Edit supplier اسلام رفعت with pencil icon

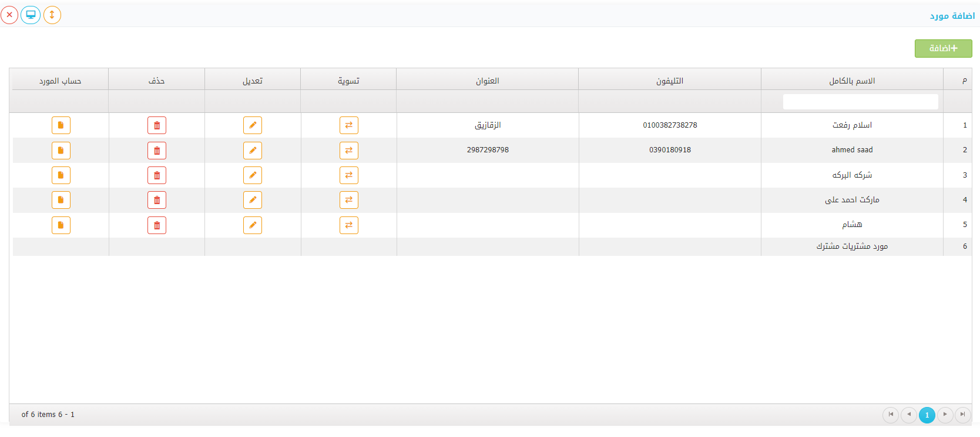253,125
